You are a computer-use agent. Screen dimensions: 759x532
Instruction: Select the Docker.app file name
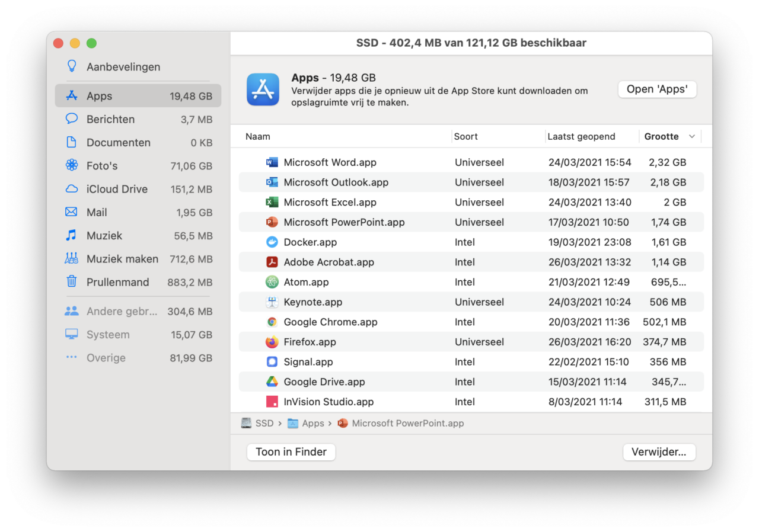click(x=310, y=242)
